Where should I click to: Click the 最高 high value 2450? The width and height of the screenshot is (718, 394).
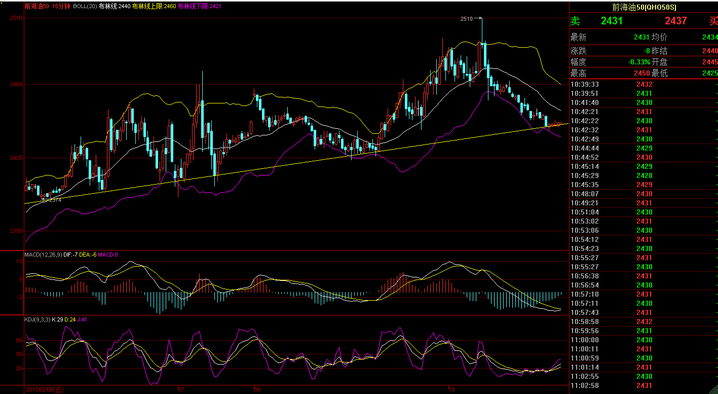tap(642, 73)
